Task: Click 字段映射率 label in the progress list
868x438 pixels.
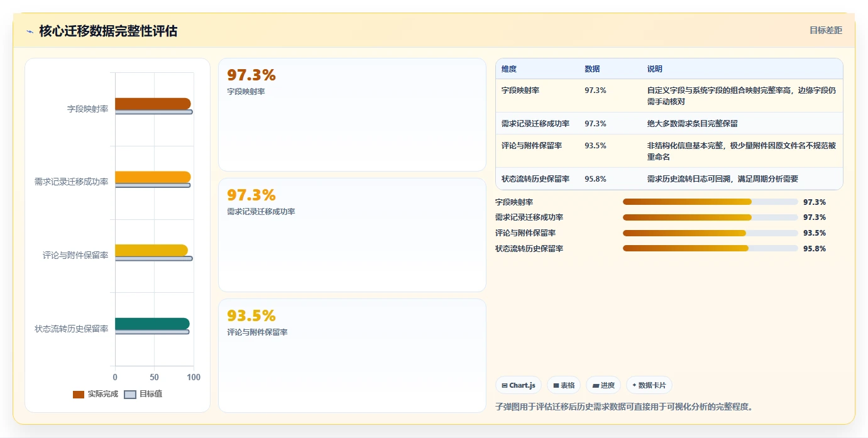Action: 514,202
